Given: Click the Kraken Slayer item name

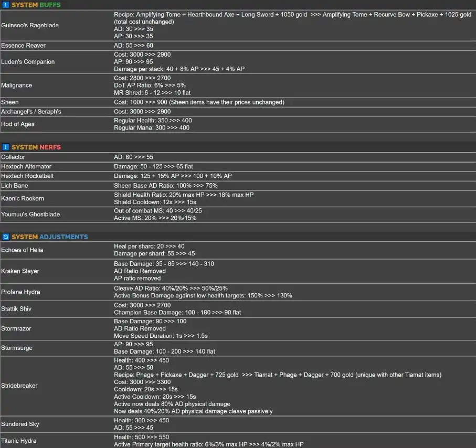Looking at the screenshot, I should click(20, 271).
